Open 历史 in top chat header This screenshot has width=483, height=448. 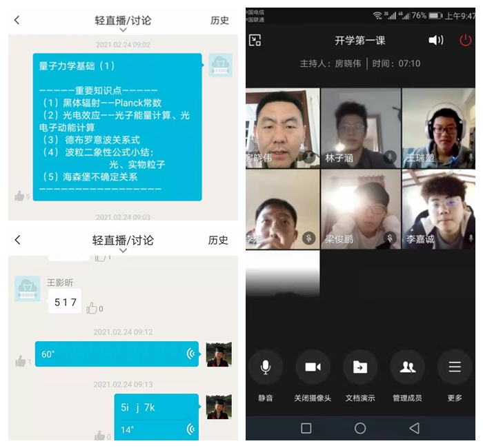point(219,21)
